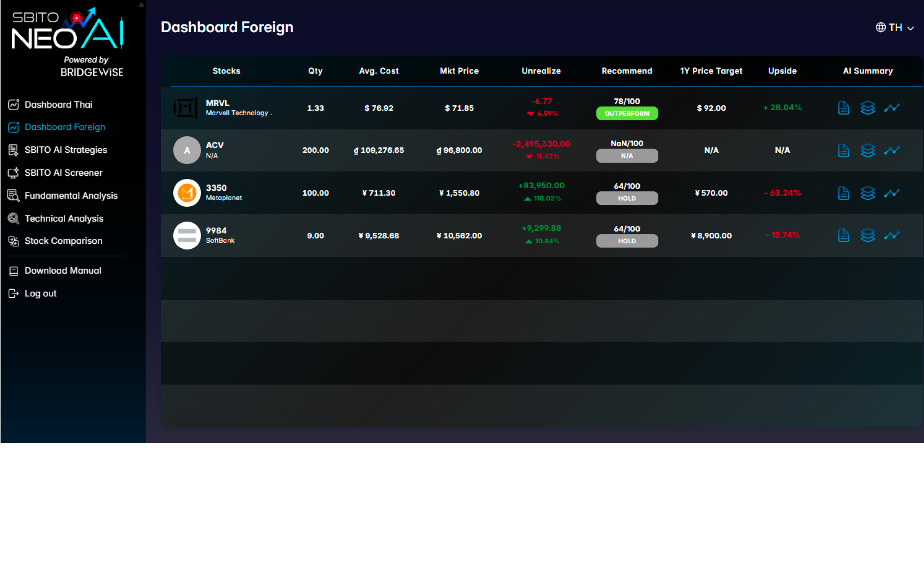Open Technical Analysis menu item
This screenshot has height=561, width=924.
[x=64, y=218]
